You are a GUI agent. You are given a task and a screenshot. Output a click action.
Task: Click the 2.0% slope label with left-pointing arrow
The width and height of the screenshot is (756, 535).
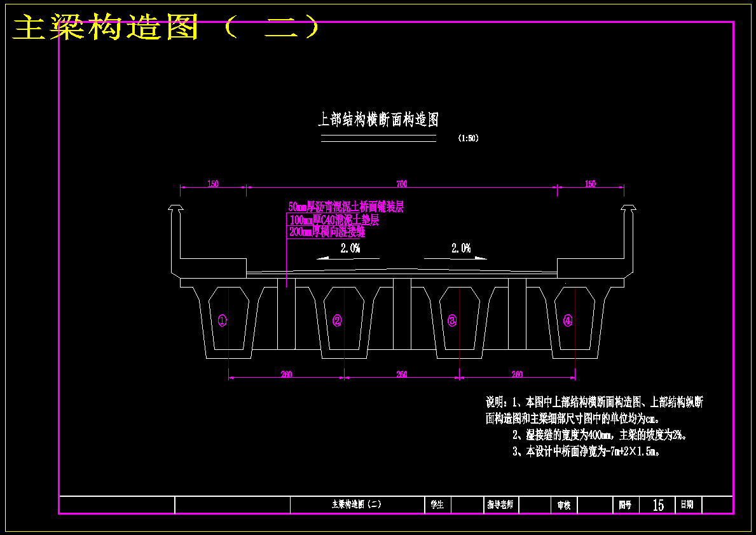point(350,249)
